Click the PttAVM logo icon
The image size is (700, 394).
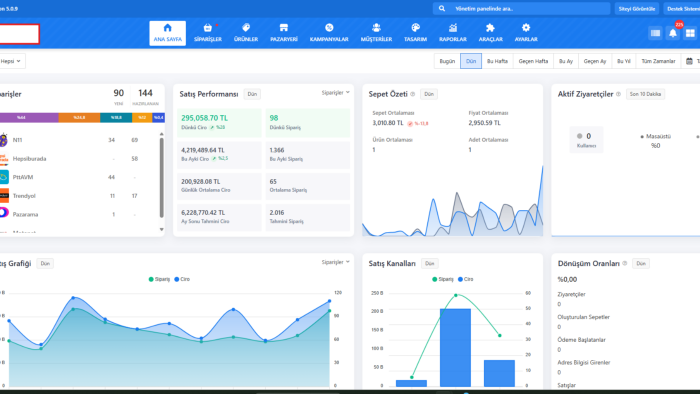(4, 177)
